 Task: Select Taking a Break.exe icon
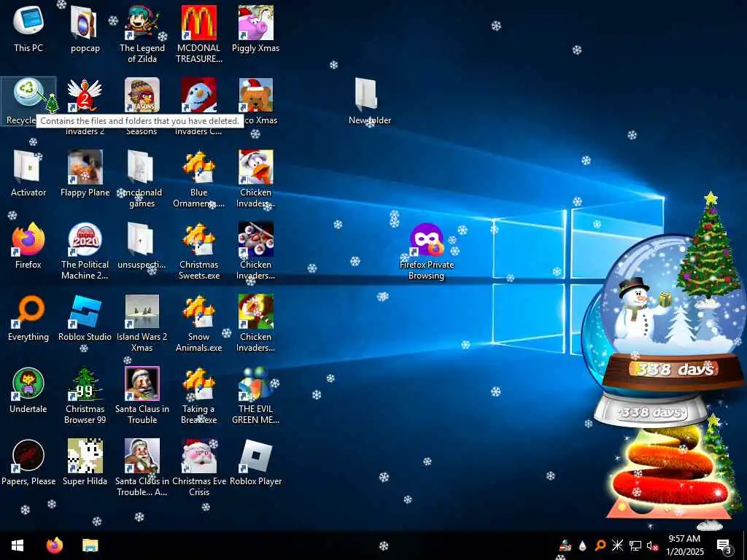pos(198,394)
